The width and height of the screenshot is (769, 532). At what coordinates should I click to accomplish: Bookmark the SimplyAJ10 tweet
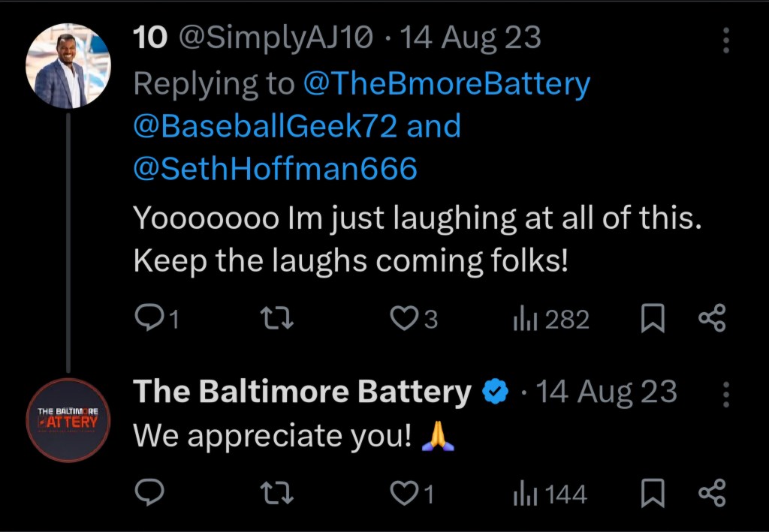pyautogui.click(x=653, y=320)
